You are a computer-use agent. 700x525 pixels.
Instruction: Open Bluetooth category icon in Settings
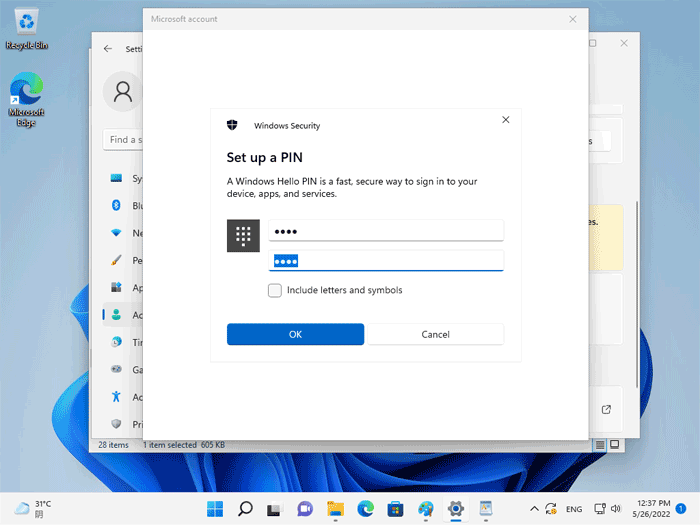(116, 205)
